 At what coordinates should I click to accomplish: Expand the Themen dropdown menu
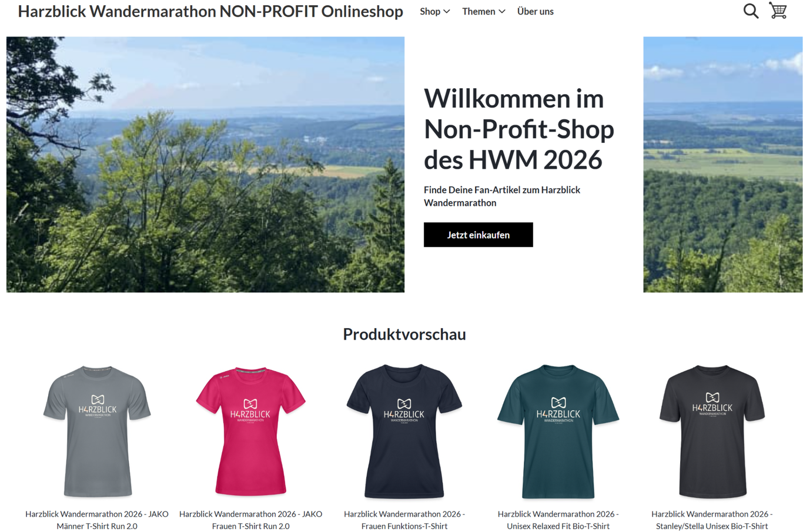[483, 11]
